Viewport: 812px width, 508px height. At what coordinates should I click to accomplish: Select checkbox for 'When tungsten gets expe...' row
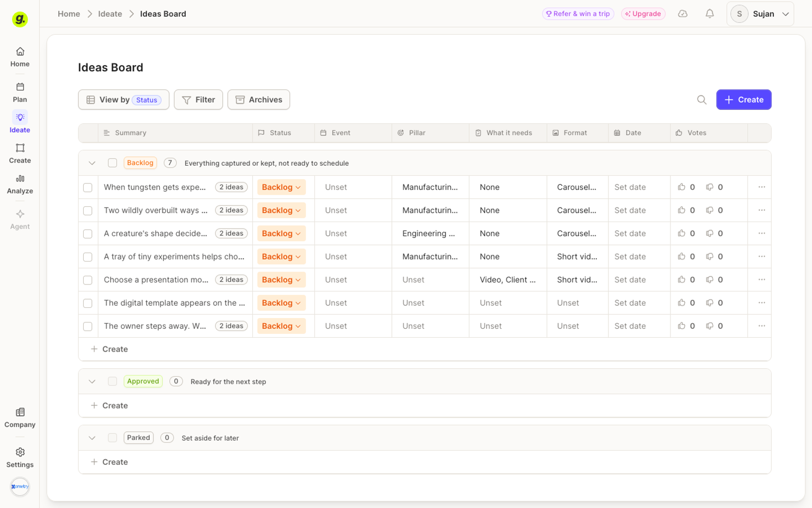tap(88, 187)
